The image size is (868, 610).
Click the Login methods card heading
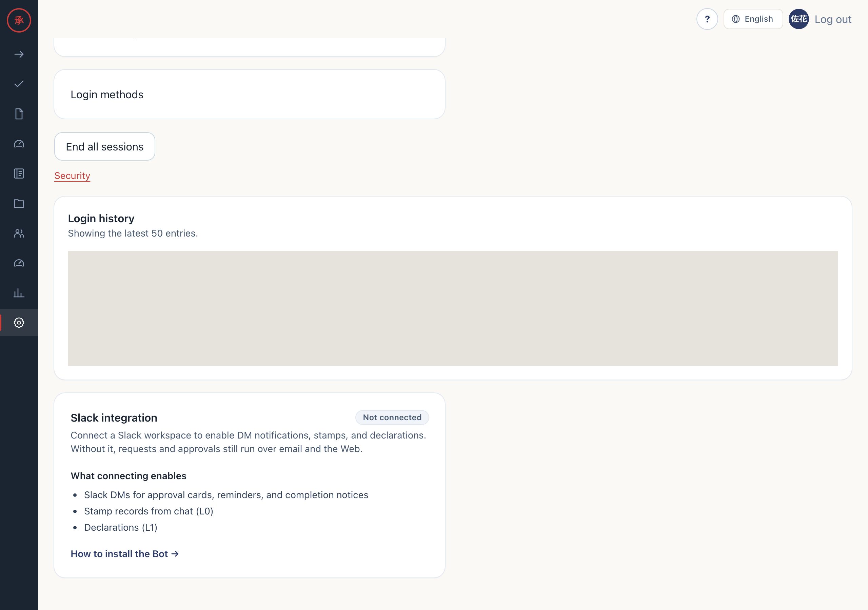coord(107,95)
